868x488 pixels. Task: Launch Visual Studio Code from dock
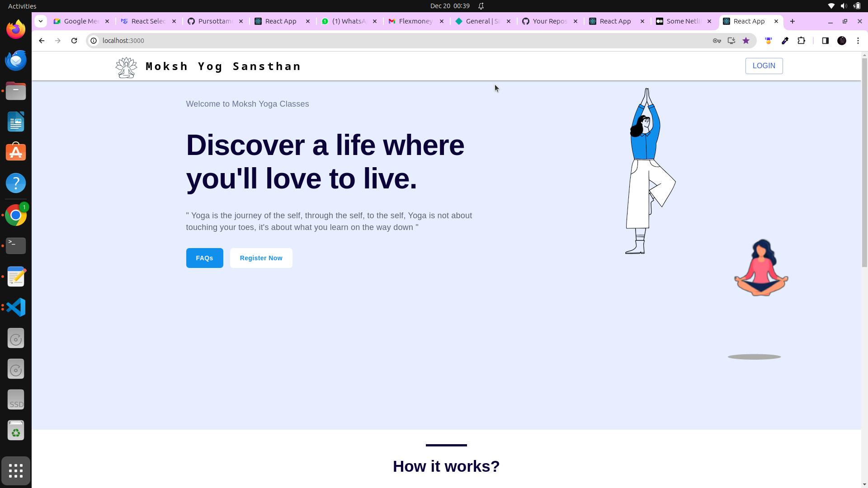point(16,307)
